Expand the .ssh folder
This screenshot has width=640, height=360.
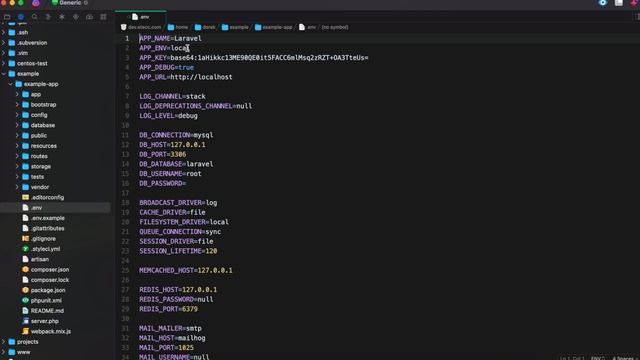click(4, 32)
